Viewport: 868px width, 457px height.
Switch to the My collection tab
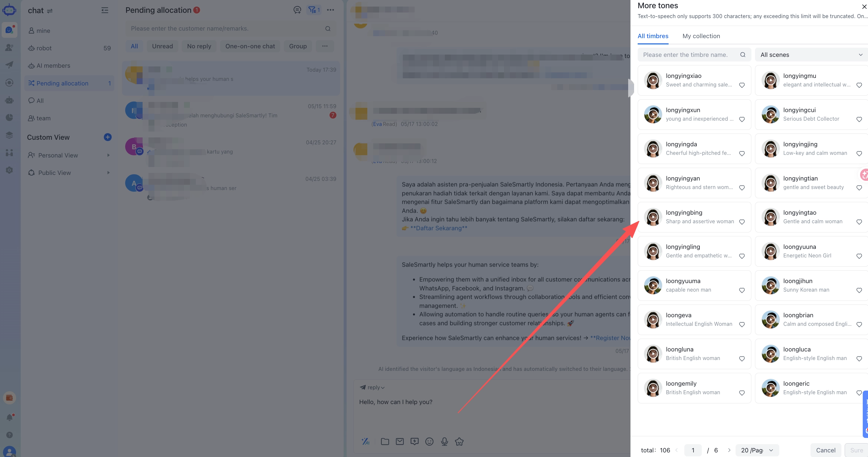click(x=701, y=36)
